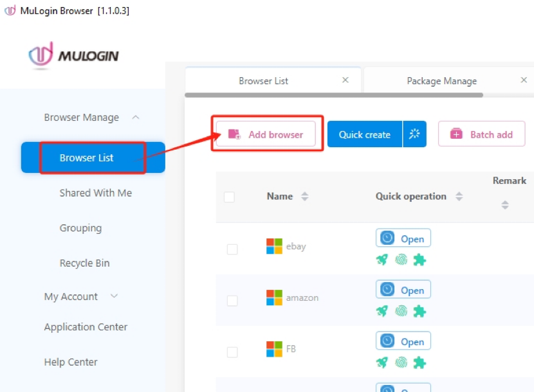534x392 pixels.
Task: Click the spinner icon next to Quick create
Action: coord(414,134)
